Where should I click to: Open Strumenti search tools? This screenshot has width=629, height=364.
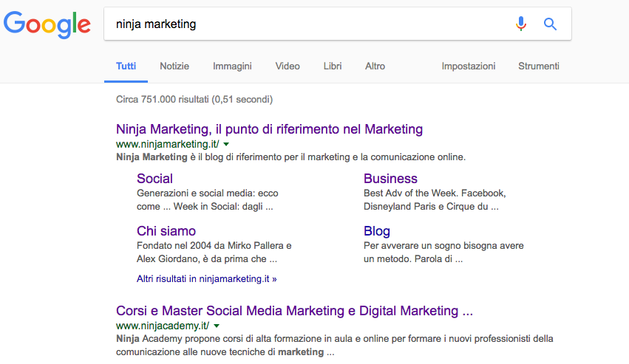click(539, 66)
